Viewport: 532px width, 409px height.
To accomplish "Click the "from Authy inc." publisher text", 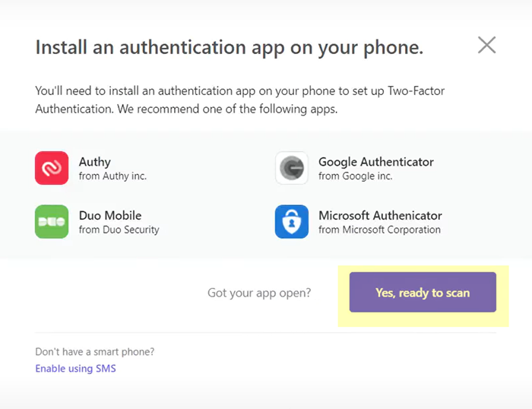I will click(112, 176).
